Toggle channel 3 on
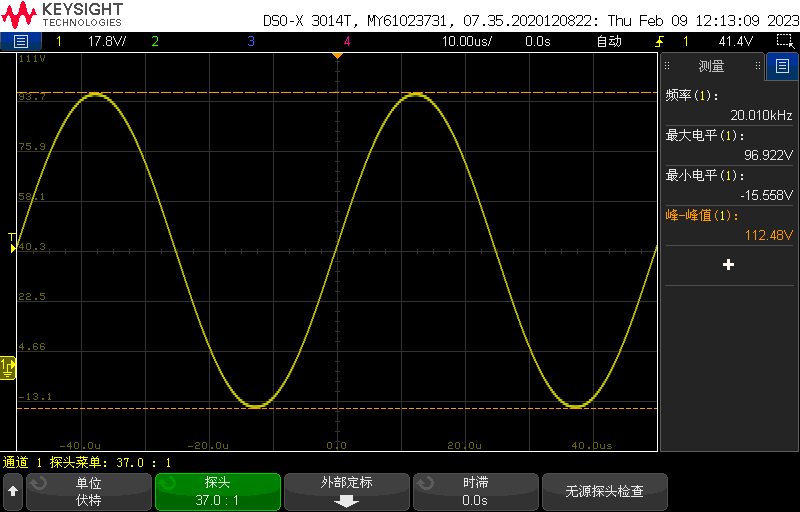 [x=250, y=41]
